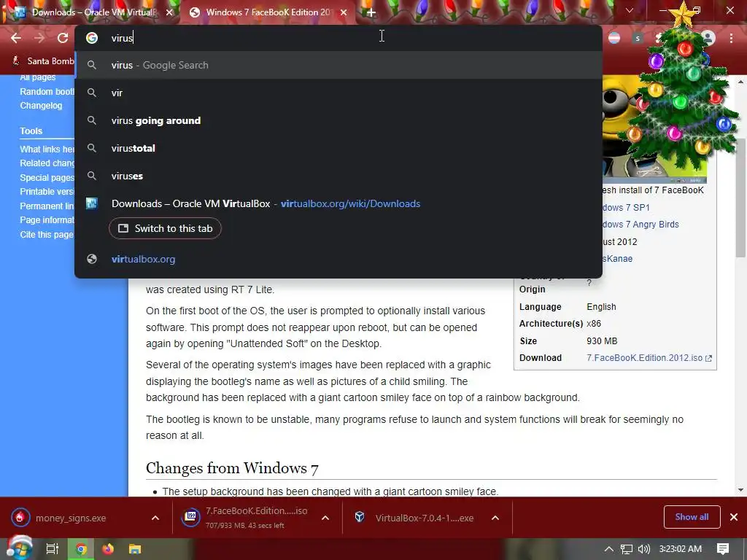747x560 pixels.
Task: Select the Windows 7 FaceBooK Edition tab
Action: [x=268, y=12]
